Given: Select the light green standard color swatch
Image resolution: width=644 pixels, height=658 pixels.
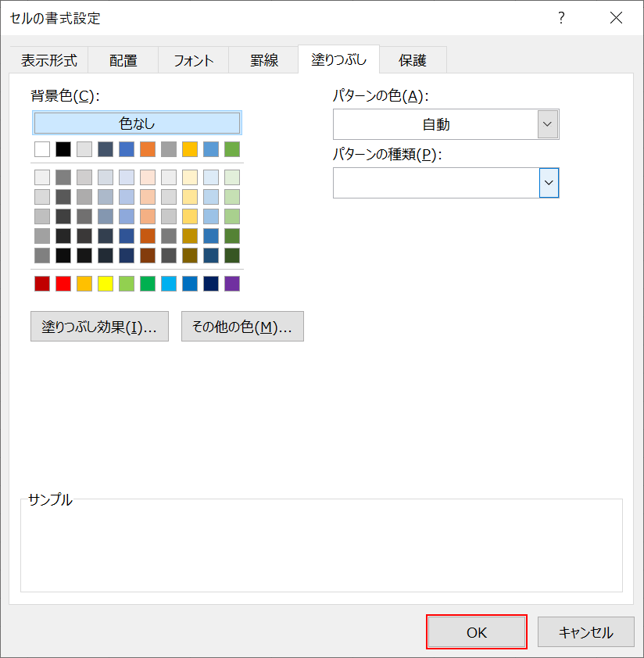Looking at the screenshot, I should point(127,284).
